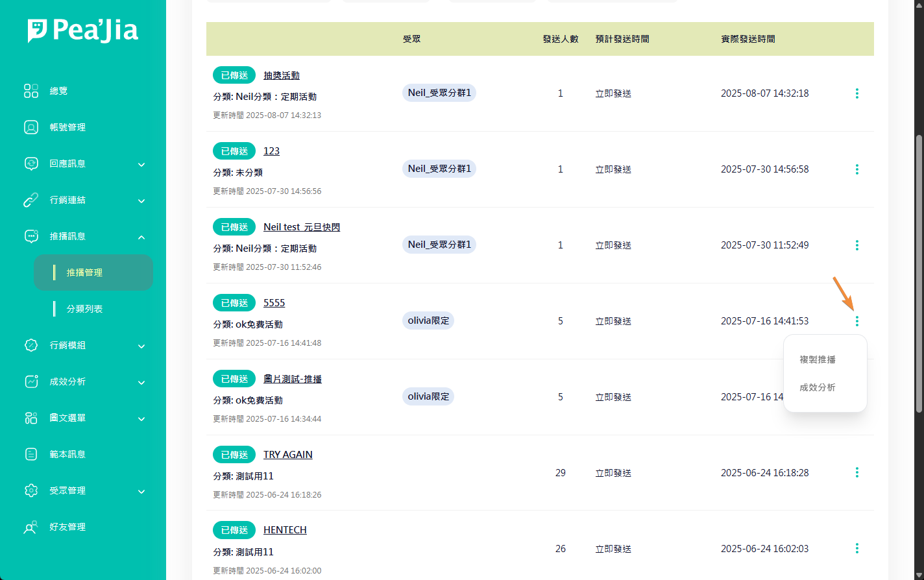
Task: Choose 成效分析 in the popup menu
Action: pos(818,387)
